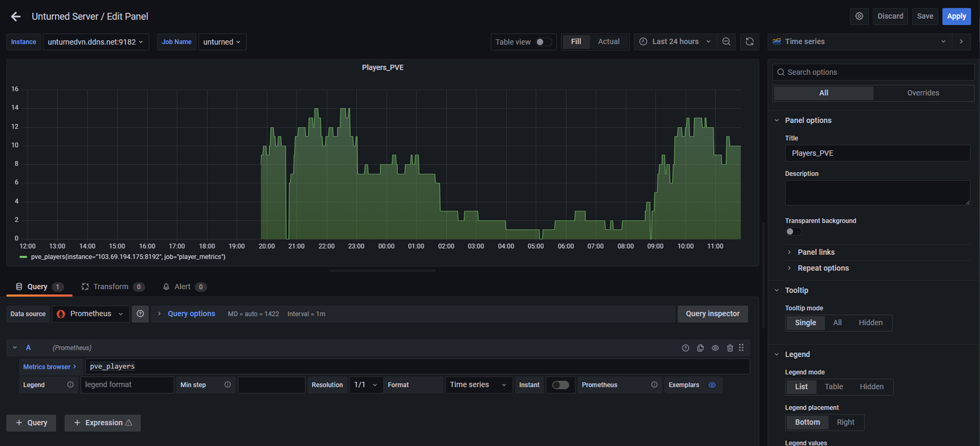Enable the Instant query toggle
Screen dimensions: 980x446
coord(560,385)
